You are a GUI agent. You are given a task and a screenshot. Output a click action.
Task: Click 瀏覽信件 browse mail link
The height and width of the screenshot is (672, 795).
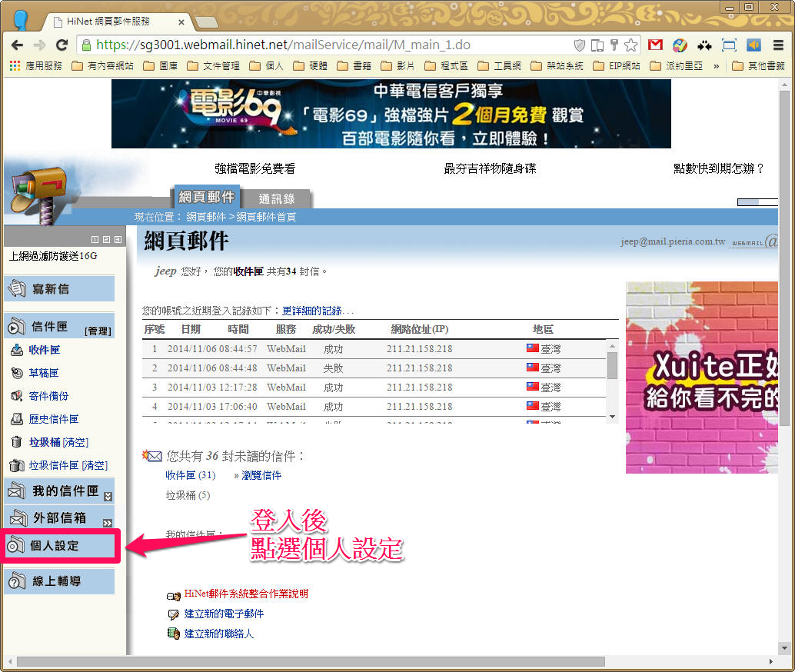pos(261,475)
